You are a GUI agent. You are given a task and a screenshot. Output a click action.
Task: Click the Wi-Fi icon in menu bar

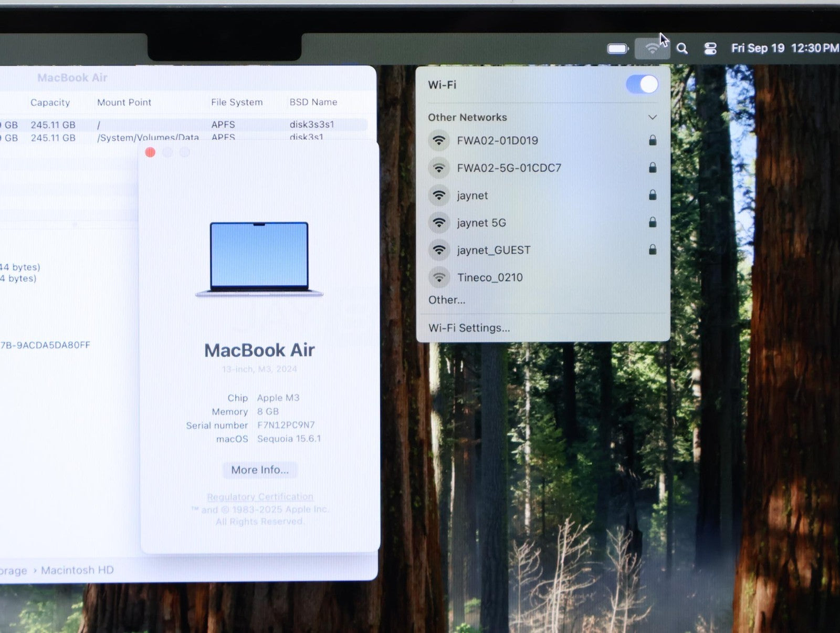pyautogui.click(x=652, y=49)
